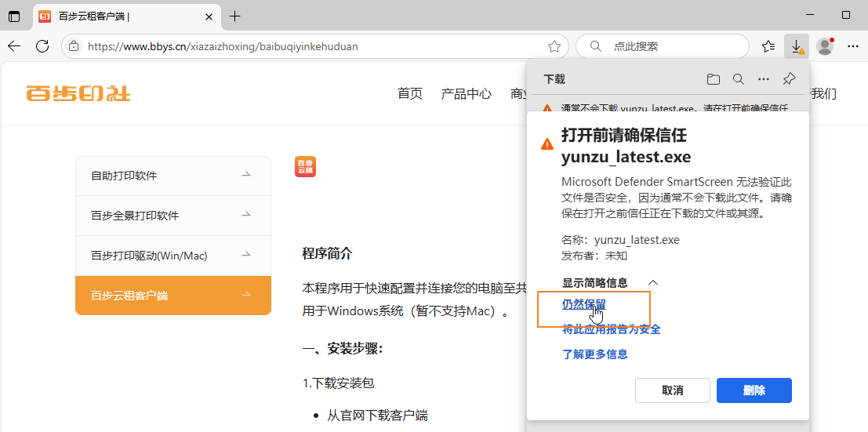Open the downloads folder icon

coord(713,79)
